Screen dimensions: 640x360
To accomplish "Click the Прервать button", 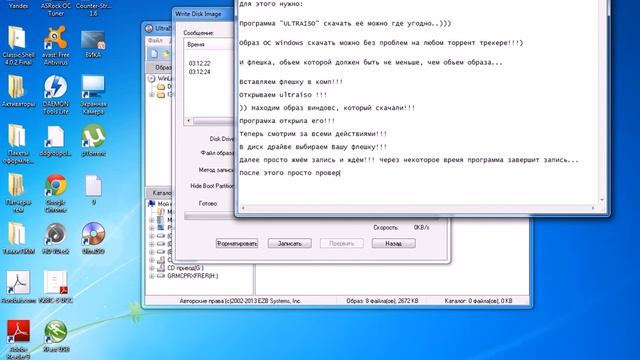I will [342, 243].
